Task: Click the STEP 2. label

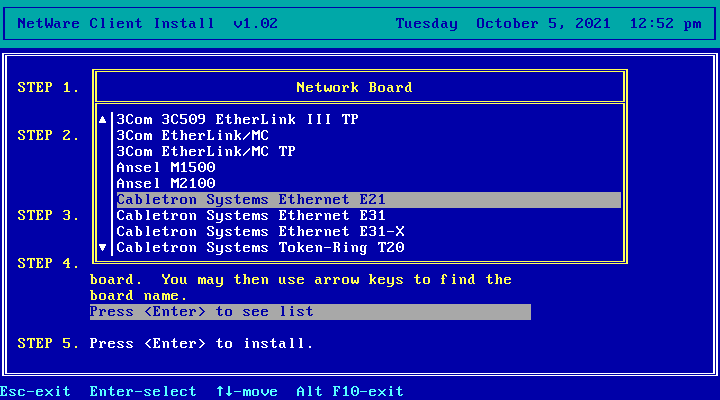Action: pos(48,135)
